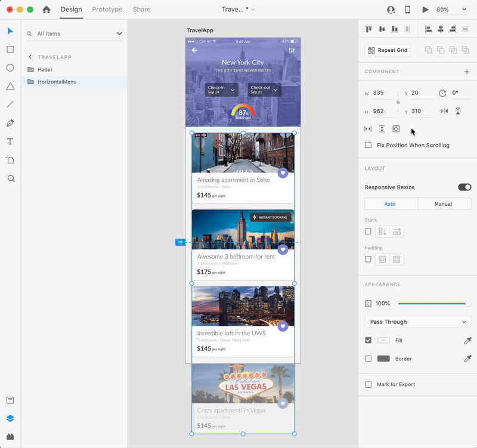Open the Pass Through blend mode dropdown
The height and width of the screenshot is (448, 477).
pos(418,322)
